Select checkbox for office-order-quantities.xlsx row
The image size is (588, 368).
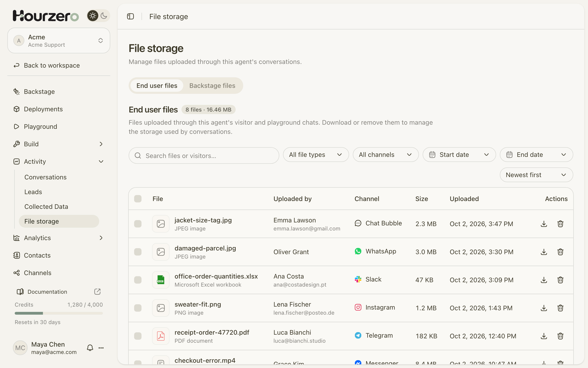(138, 280)
